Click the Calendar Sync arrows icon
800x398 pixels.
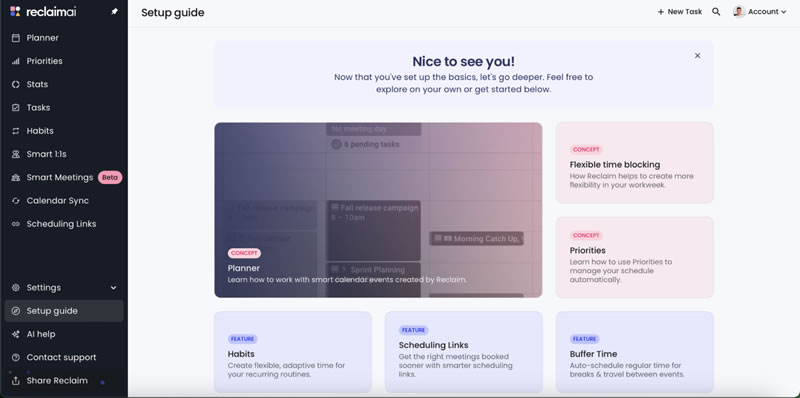click(x=16, y=201)
